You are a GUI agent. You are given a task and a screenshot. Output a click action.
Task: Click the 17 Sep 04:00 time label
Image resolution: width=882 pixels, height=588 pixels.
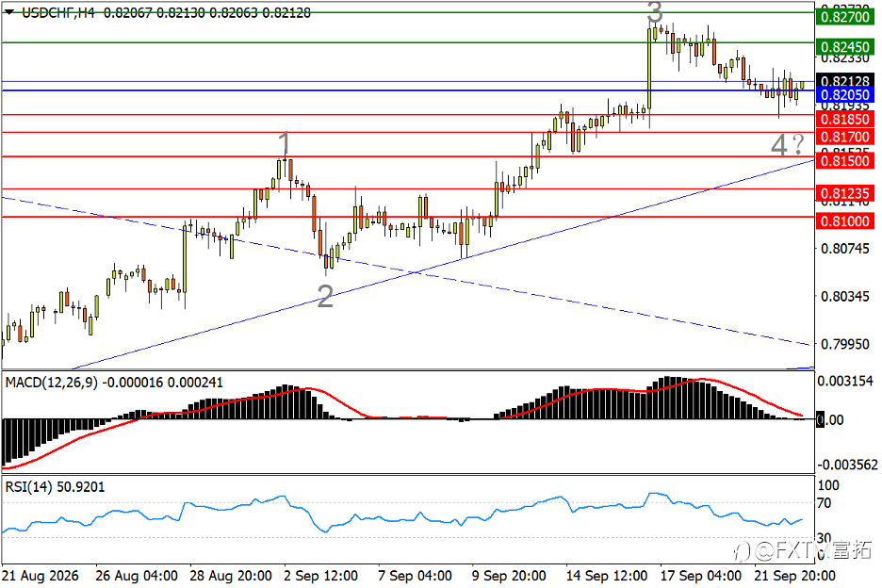coord(701,576)
